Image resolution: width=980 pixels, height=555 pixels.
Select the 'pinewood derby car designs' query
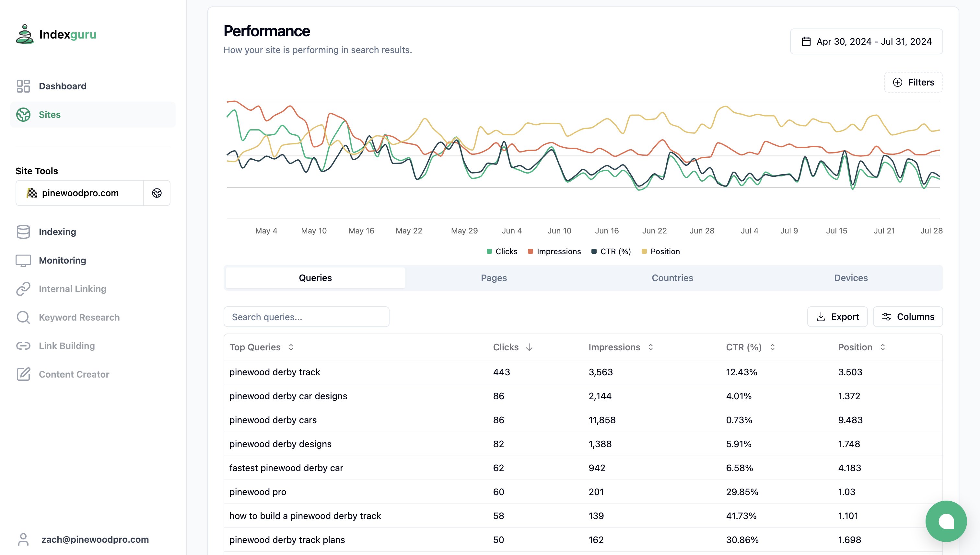583,396
